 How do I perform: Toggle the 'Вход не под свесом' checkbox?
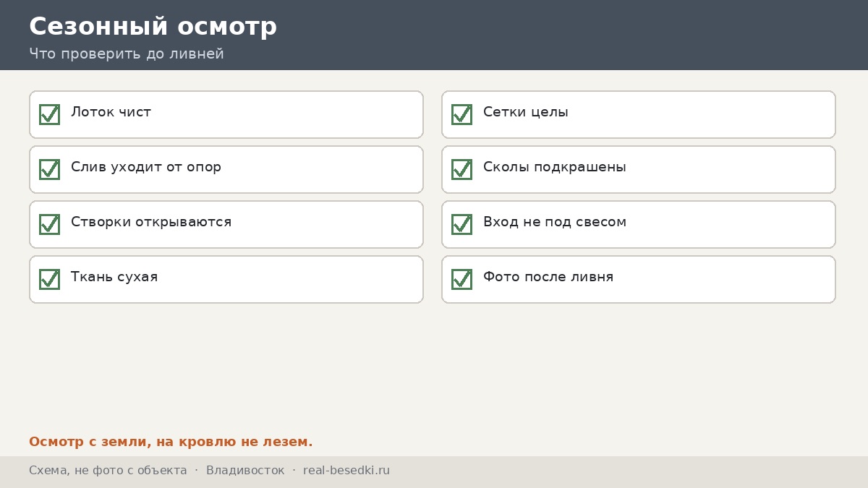(x=461, y=224)
